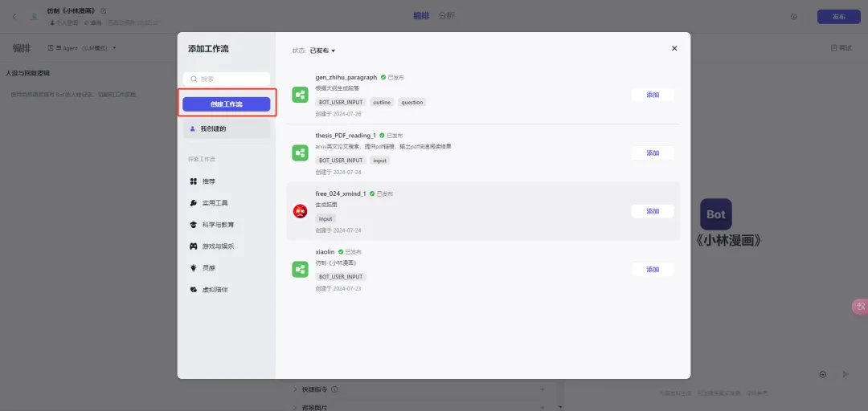Click the send arrow in the chat input
This screenshot has height=411, width=868.
[845, 375]
